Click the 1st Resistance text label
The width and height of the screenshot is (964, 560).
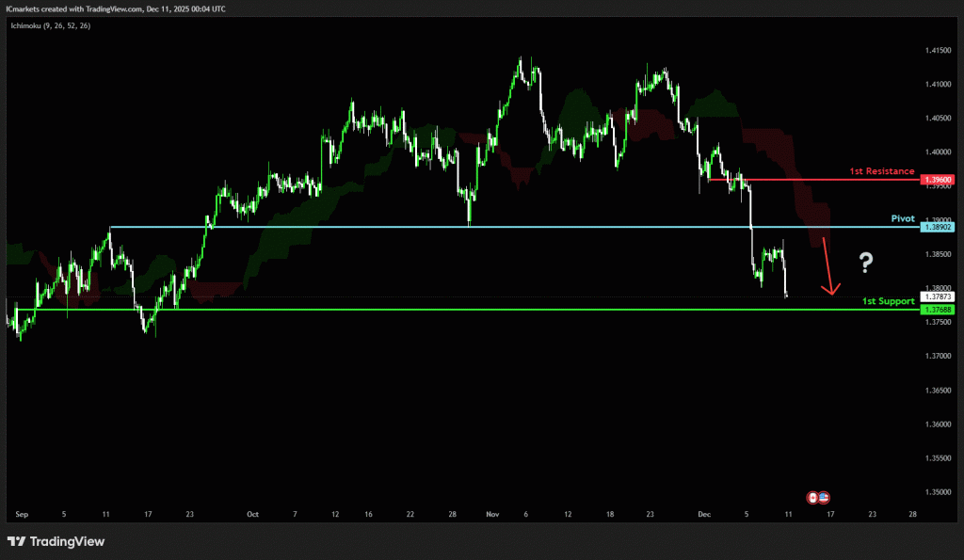pyautogui.click(x=881, y=171)
